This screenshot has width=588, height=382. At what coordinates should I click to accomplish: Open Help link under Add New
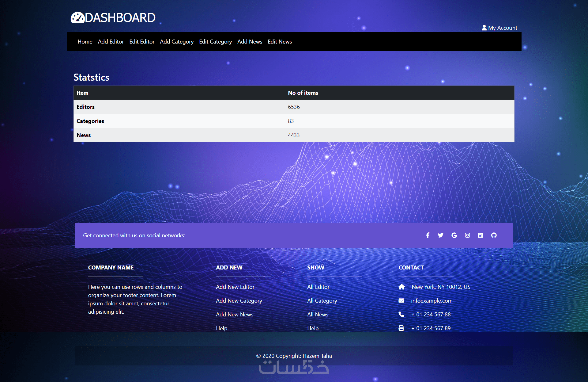point(221,328)
